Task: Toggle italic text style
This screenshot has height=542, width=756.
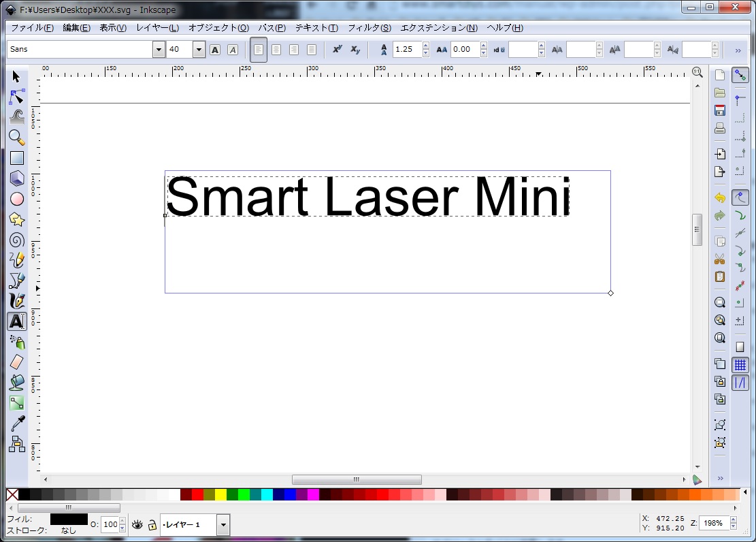Action: pyautogui.click(x=233, y=50)
